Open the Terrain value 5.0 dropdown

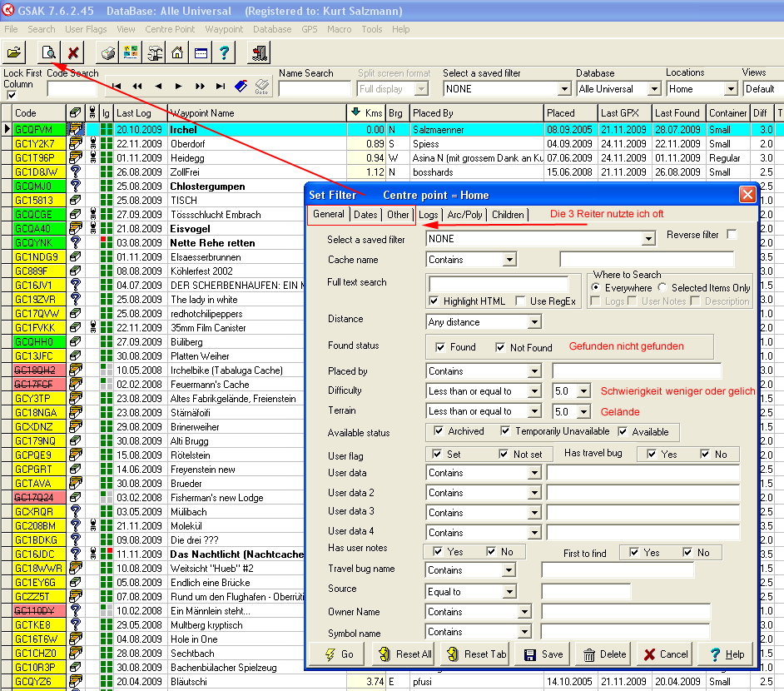[583, 411]
